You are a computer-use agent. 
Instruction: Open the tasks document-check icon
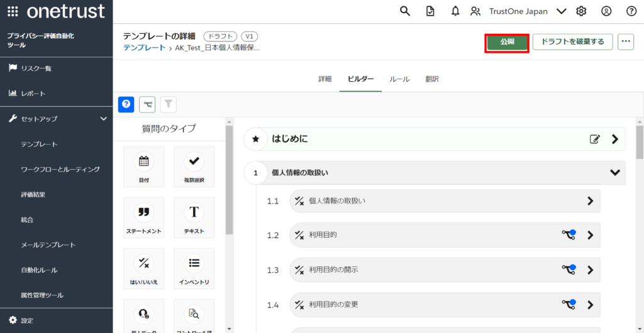(430, 11)
